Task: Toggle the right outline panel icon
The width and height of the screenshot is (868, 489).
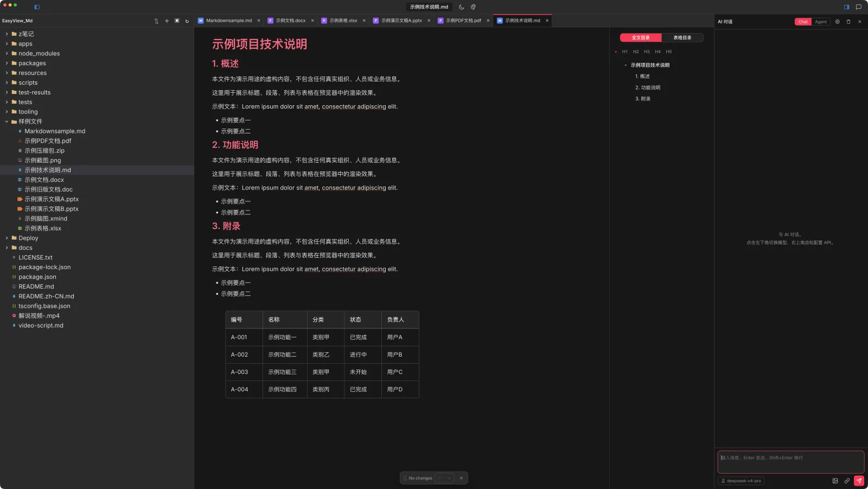Action: pyautogui.click(x=846, y=7)
